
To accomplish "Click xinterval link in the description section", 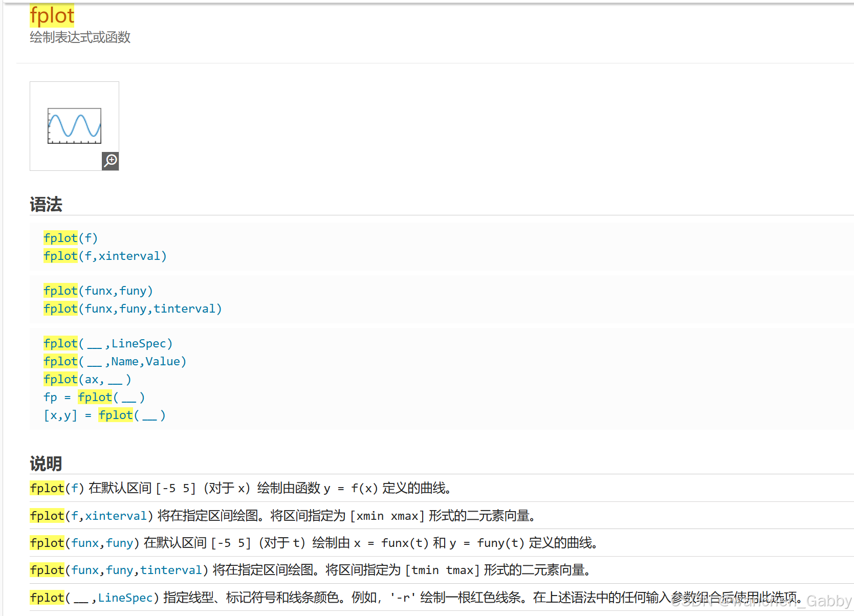I will click(116, 516).
